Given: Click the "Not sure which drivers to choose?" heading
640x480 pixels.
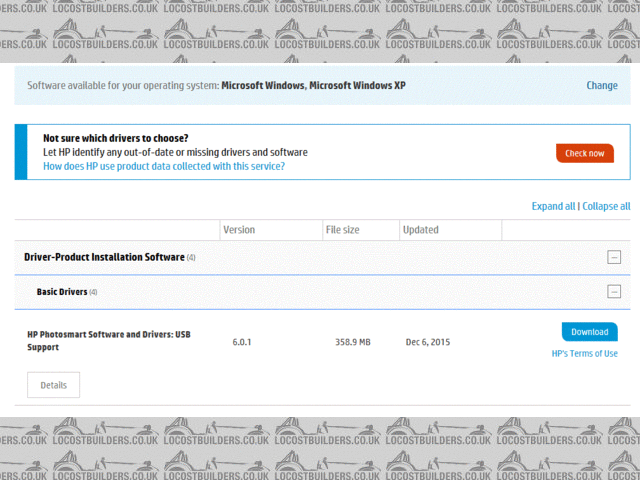Looking at the screenshot, I should pos(116,138).
